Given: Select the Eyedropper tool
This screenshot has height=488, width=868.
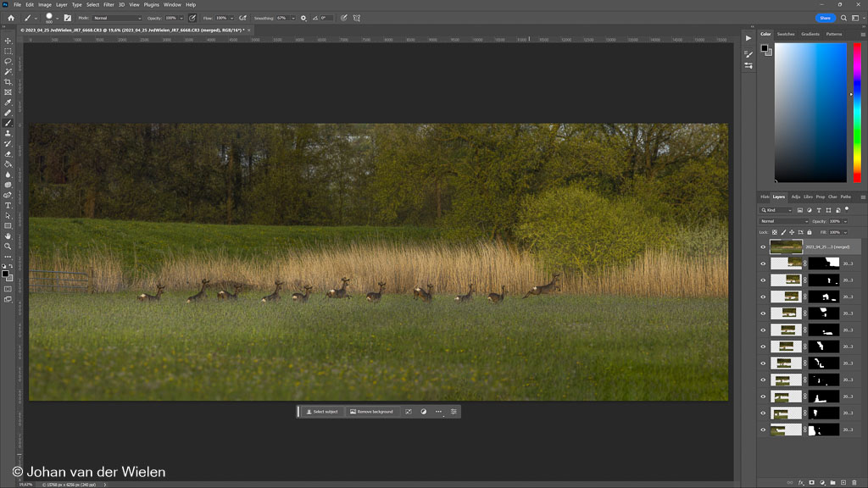Looking at the screenshot, I should point(8,103).
